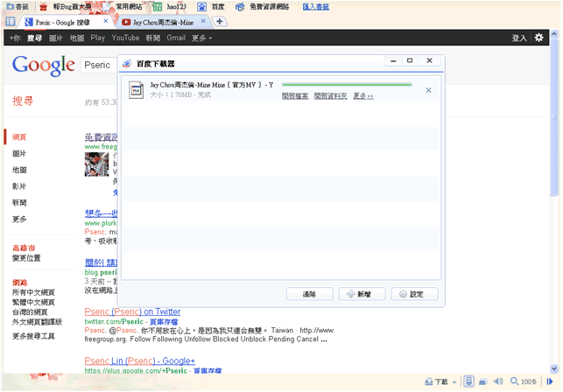Viewport: 563px width, 392px height.
Task: Toggle the sidebar panel icon beside tabs
Action: [x=11, y=22]
